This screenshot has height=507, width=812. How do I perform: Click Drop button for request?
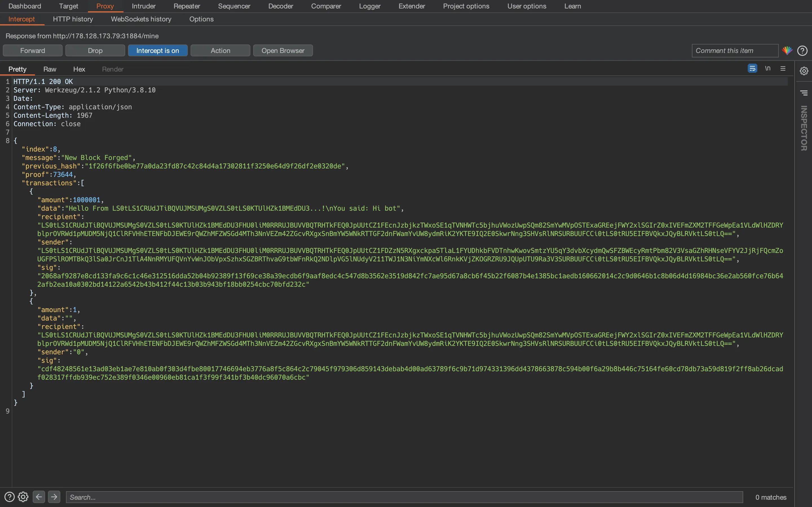tap(95, 50)
